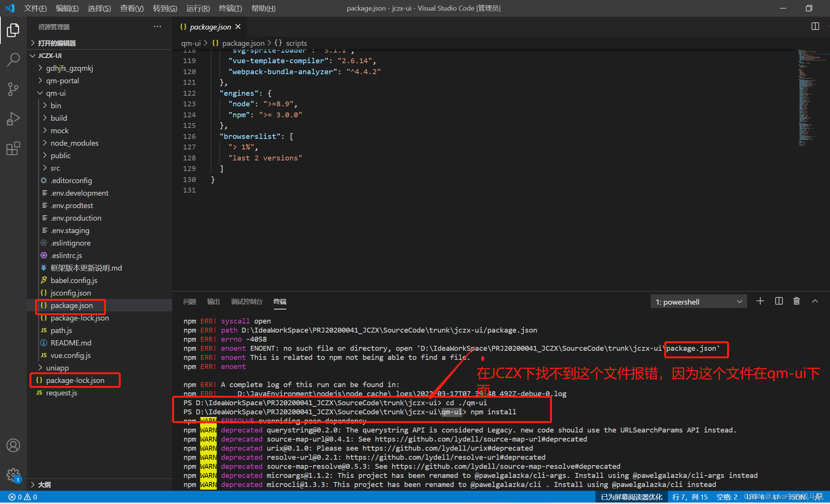Expand the node_modules folder
The image size is (830, 504).
click(74, 143)
